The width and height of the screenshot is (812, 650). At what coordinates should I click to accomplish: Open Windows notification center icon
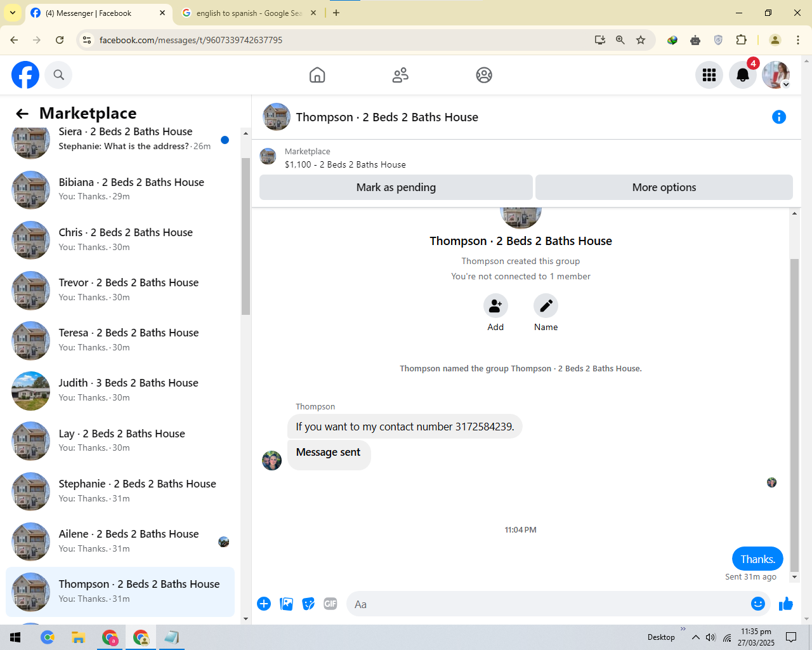791,637
